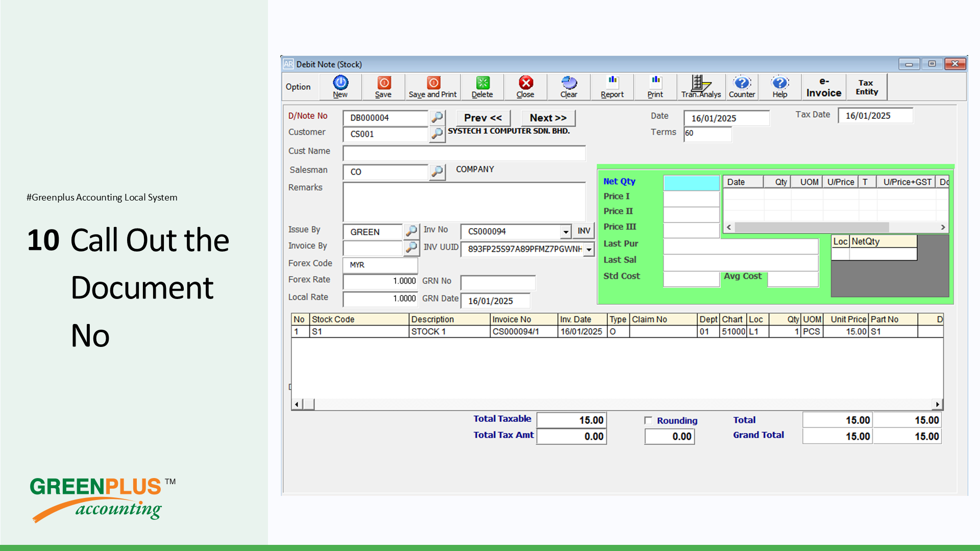Click the Remarks text area
Viewport: 980px width, 551px height.
(464, 202)
